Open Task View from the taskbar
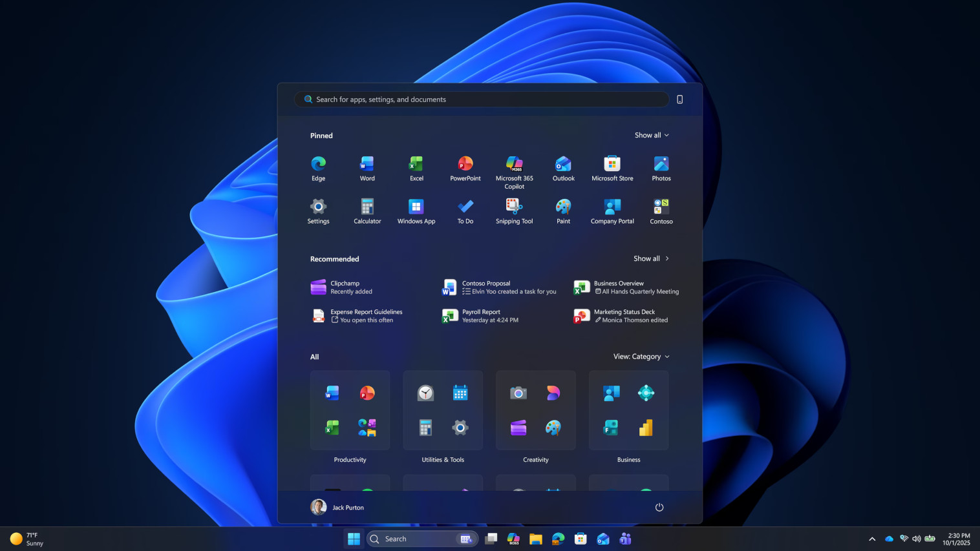The image size is (980, 551). (491, 539)
